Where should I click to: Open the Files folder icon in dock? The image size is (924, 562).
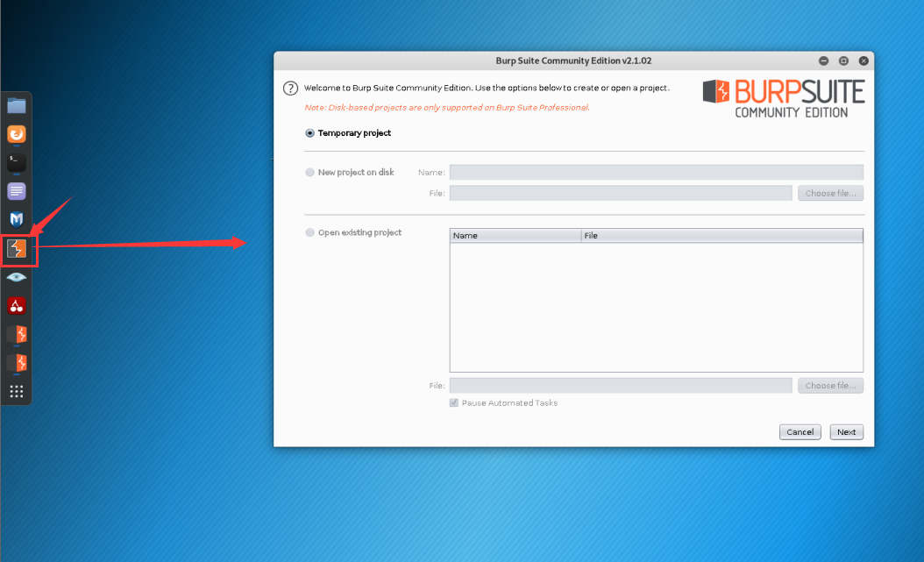click(x=17, y=106)
